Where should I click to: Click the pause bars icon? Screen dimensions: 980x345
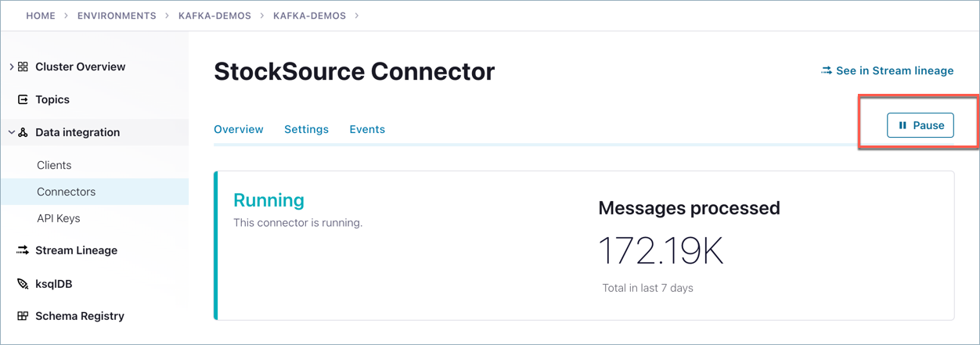tap(903, 125)
